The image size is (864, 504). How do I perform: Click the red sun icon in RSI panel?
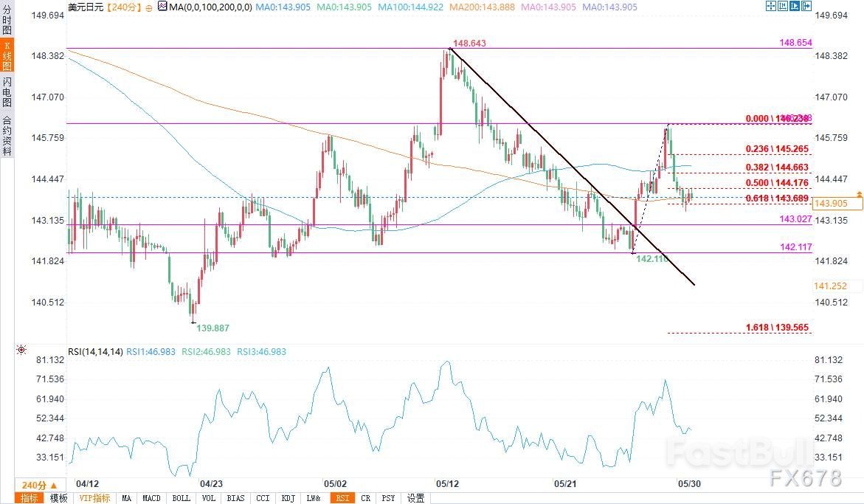tap(21, 350)
